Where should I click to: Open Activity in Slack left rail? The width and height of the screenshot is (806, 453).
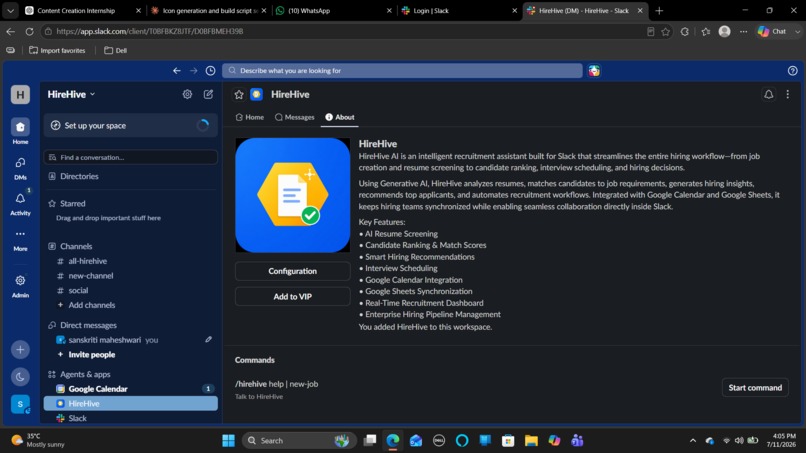20,204
